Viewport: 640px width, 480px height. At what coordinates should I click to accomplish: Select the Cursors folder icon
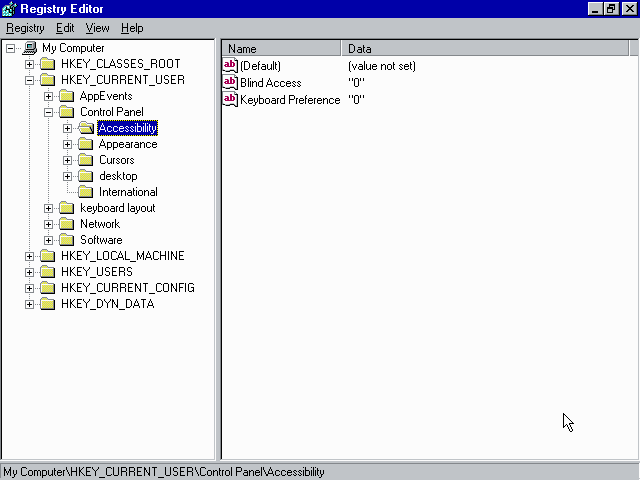(x=86, y=160)
